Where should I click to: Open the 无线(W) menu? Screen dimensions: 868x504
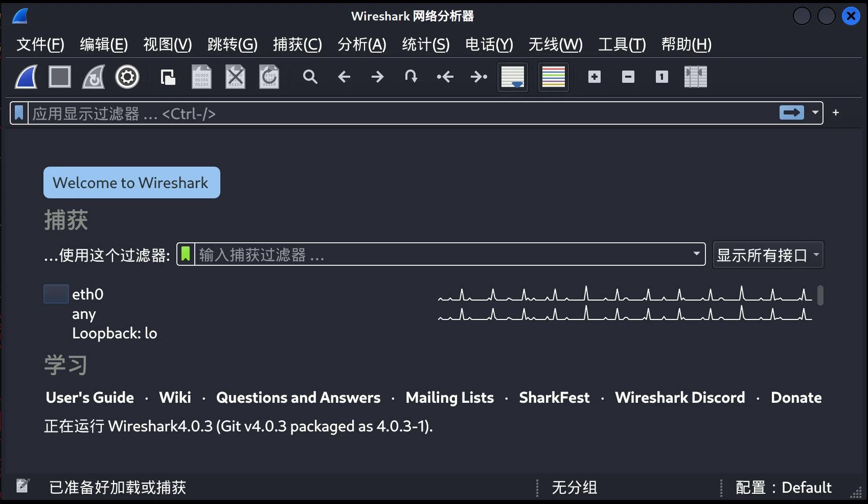556,44
